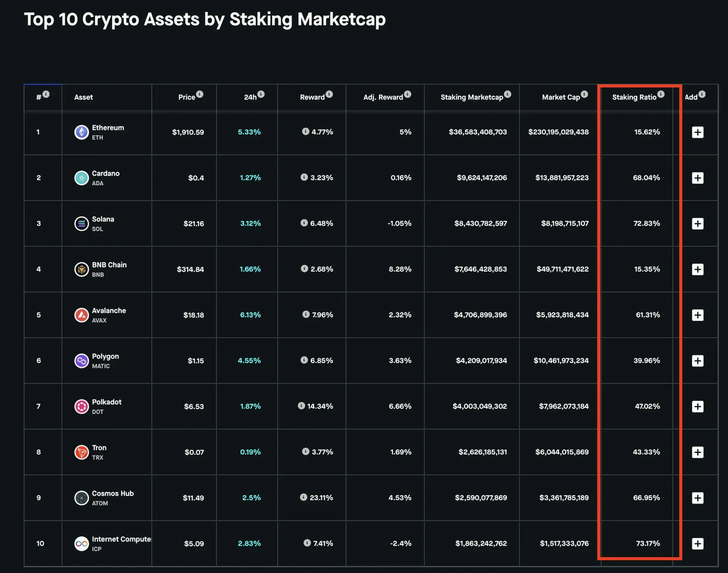Open info icon beside Market Cap header
The height and width of the screenshot is (573, 728).
[x=585, y=94]
